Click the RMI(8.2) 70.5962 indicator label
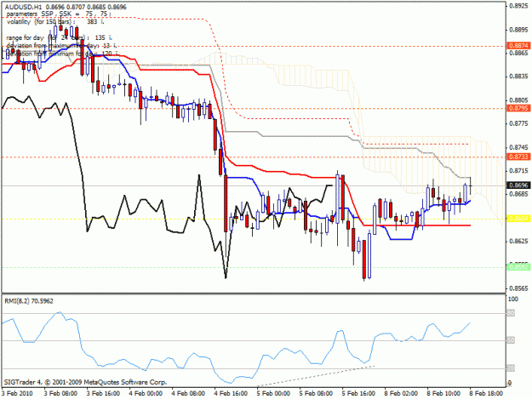The height and width of the screenshot is (399, 532). point(28,301)
